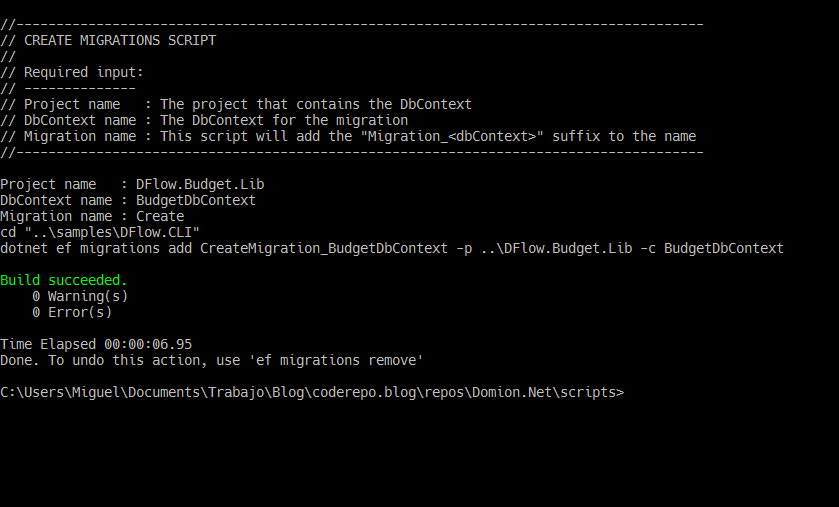This screenshot has height=507, width=839.
Task: Click the 'Migration_<dbContext>' suffix text
Action: [452, 136]
